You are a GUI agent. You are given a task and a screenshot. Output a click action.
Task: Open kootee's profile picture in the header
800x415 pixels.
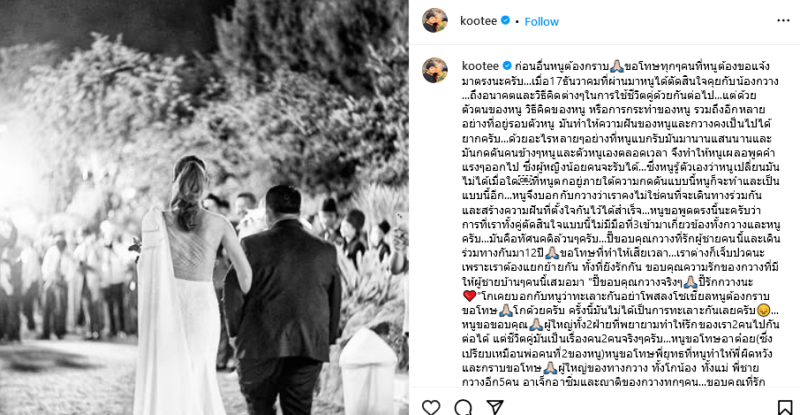(435, 20)
